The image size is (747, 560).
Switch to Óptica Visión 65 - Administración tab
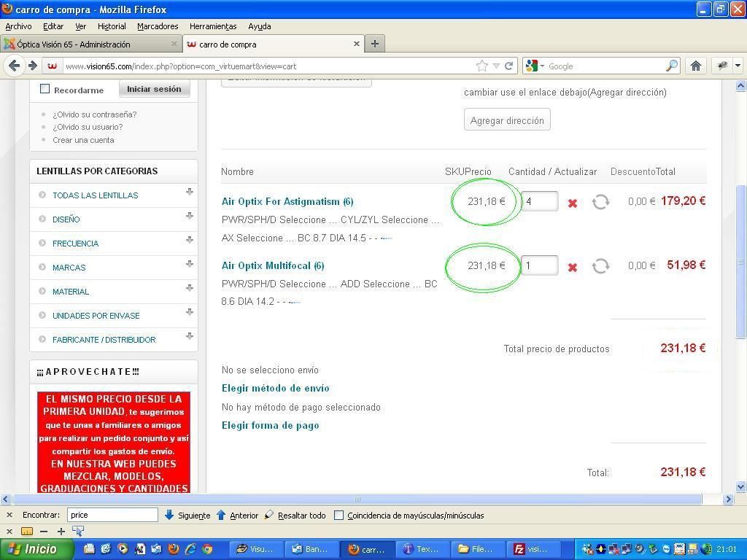point(90,44)
